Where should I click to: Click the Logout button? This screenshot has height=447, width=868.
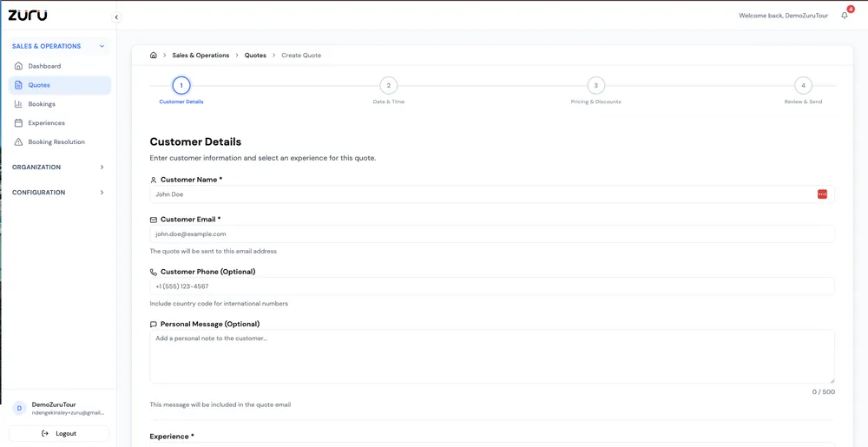(x=59, y=434)
